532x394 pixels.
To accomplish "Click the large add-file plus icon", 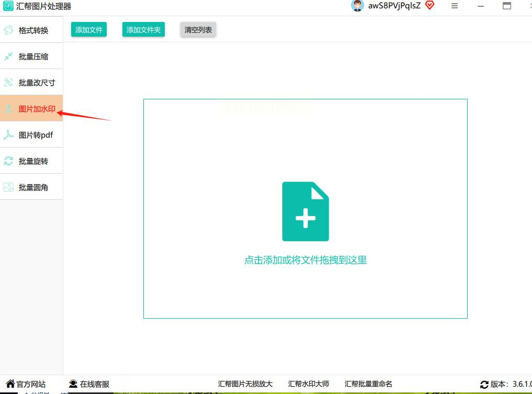I will pos(305,211).
